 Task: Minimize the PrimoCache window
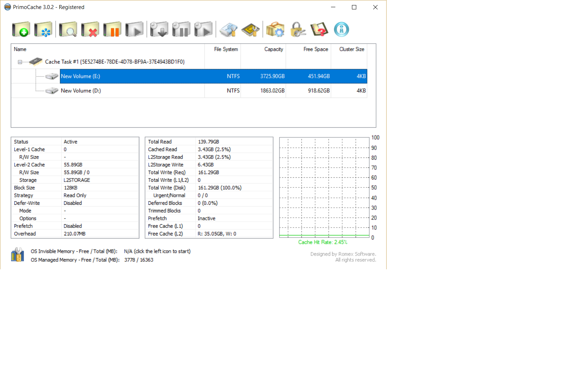pos(333,7)
